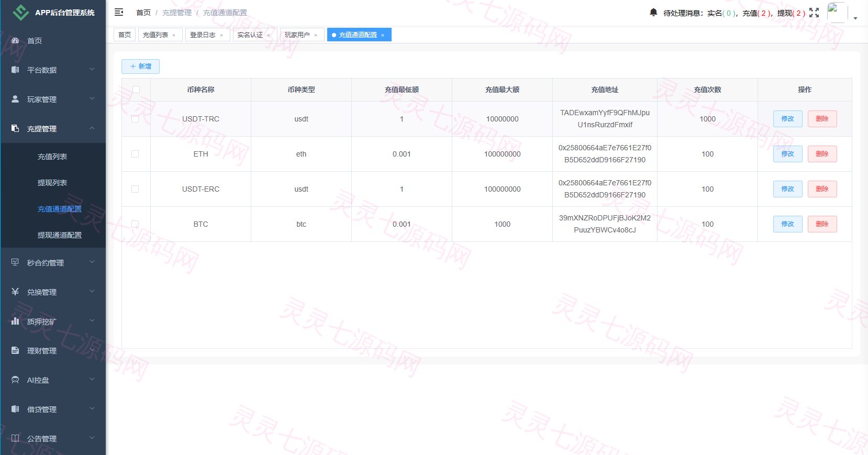Click the 质押挖矿 bar chart icon
Screen dimensions: 868x455
point(15,321)
